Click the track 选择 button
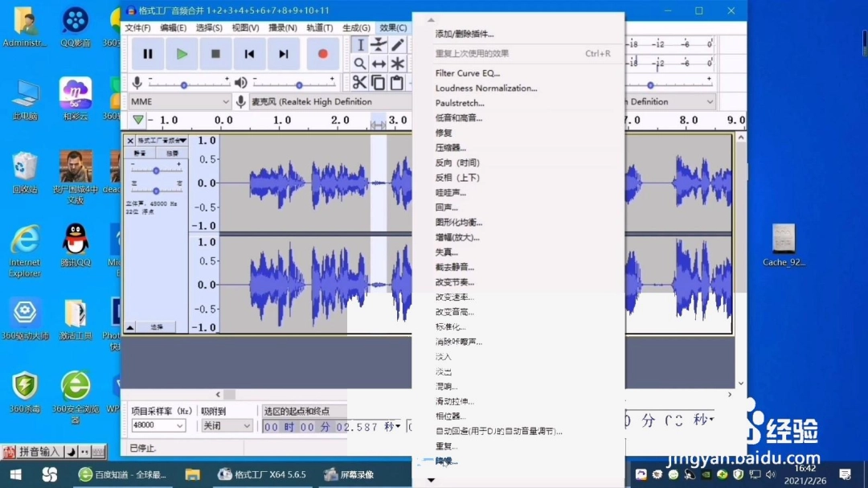The width and height of the screenshot is (868, 488). point(158,327)
